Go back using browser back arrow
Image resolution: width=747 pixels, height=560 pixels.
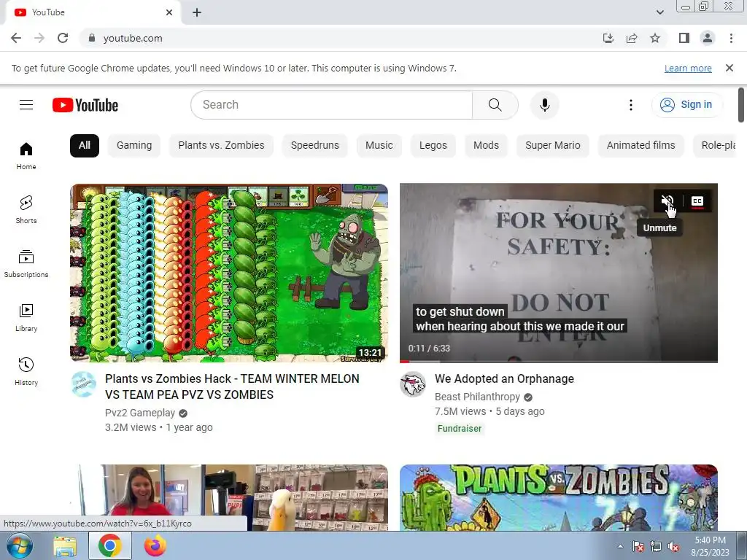(x=16, y=38)
